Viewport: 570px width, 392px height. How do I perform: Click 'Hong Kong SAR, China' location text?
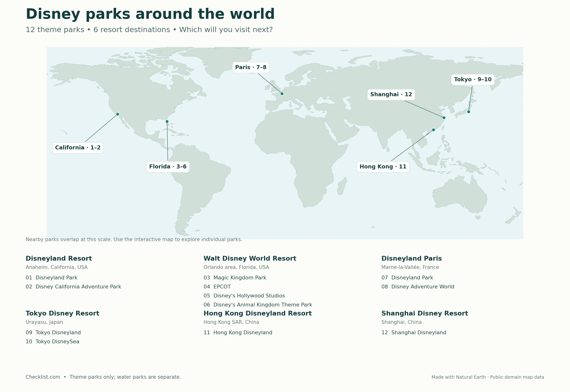pos(231,322)
